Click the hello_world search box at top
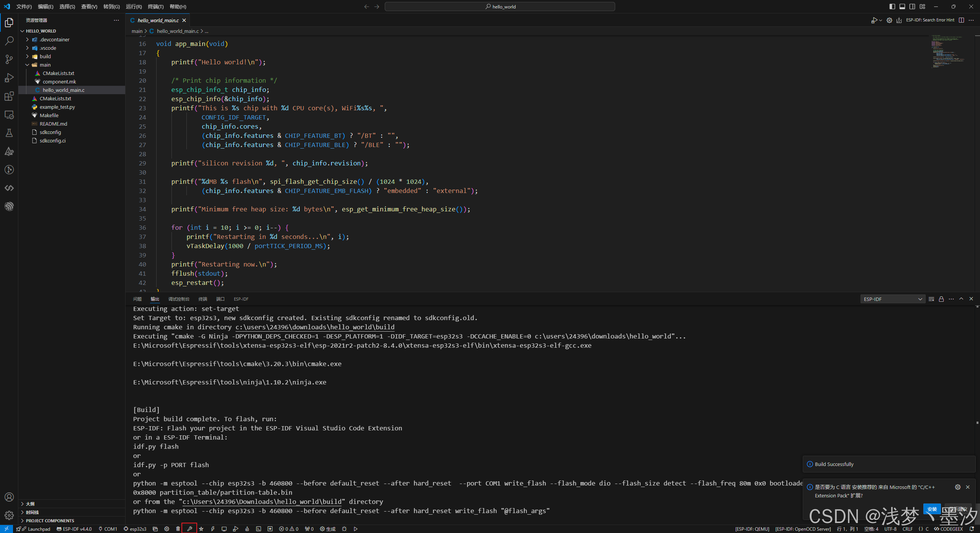 pos(500,7)
